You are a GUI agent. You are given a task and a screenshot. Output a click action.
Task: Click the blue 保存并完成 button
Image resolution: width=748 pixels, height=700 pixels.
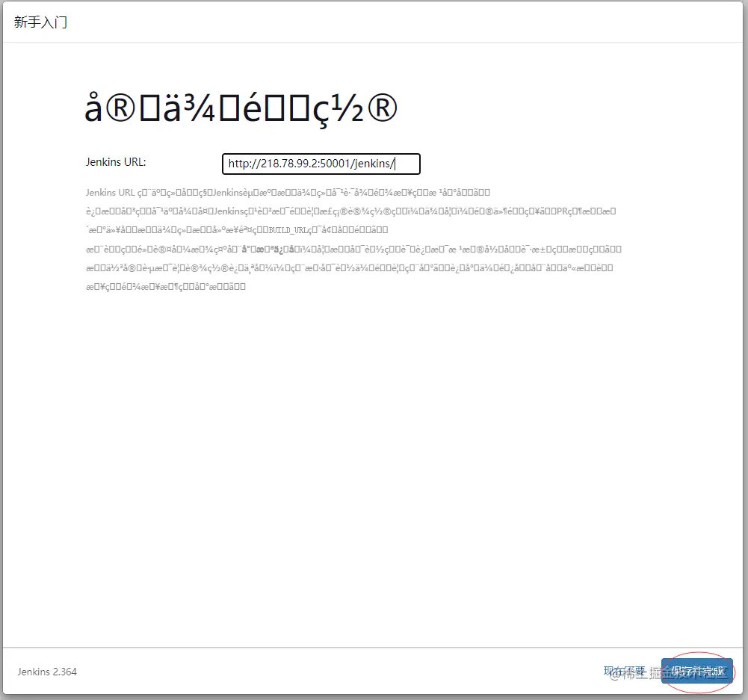[697, 671]
